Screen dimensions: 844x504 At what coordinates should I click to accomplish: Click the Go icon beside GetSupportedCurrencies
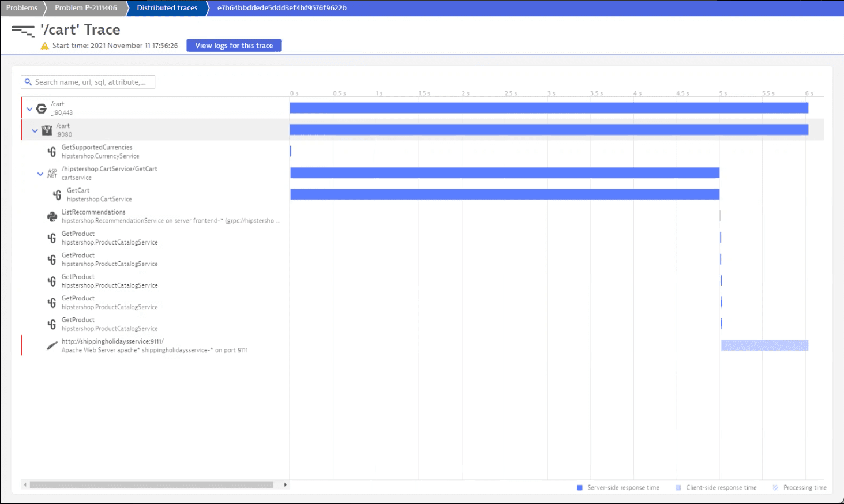tap(52, 152)
